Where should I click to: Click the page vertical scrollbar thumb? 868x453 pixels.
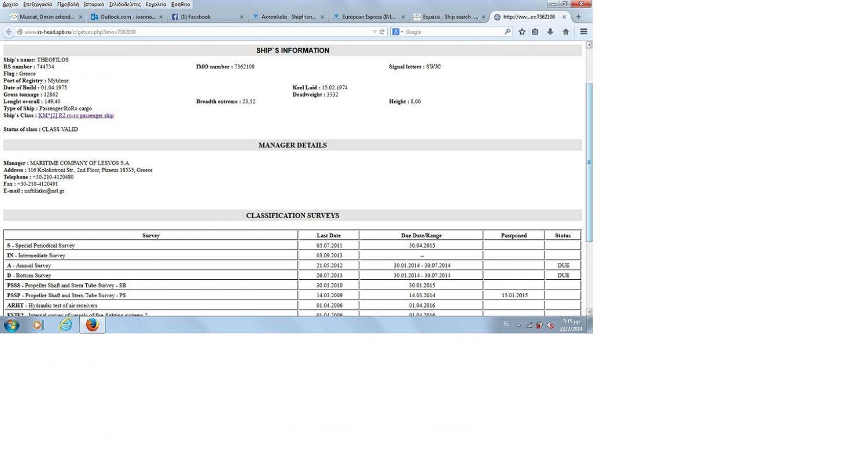point(589,162)
